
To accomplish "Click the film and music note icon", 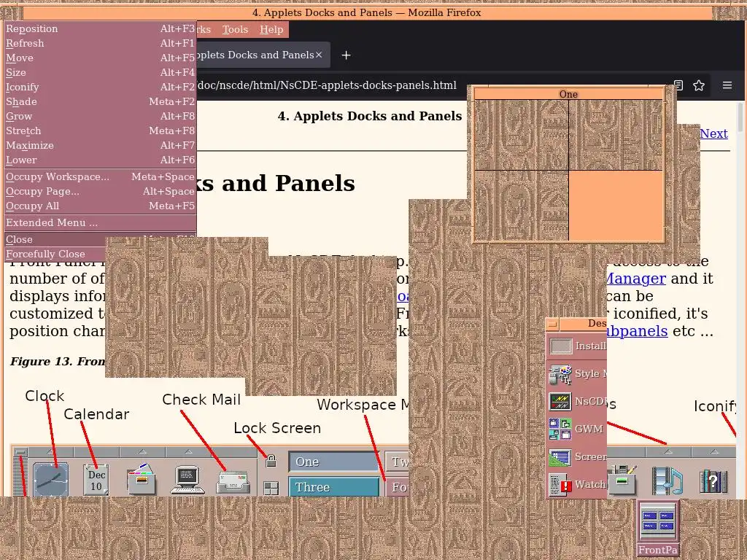I will (x=667, y=480).
